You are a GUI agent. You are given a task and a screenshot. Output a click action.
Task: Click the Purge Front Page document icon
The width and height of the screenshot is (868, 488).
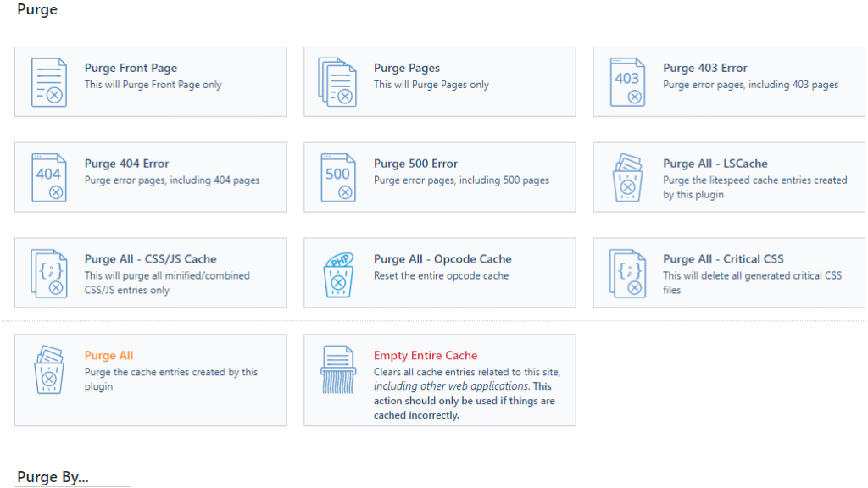[48, 82]
